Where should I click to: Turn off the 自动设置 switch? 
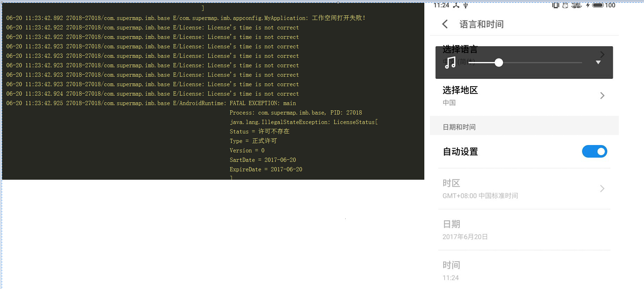(594, 151)
